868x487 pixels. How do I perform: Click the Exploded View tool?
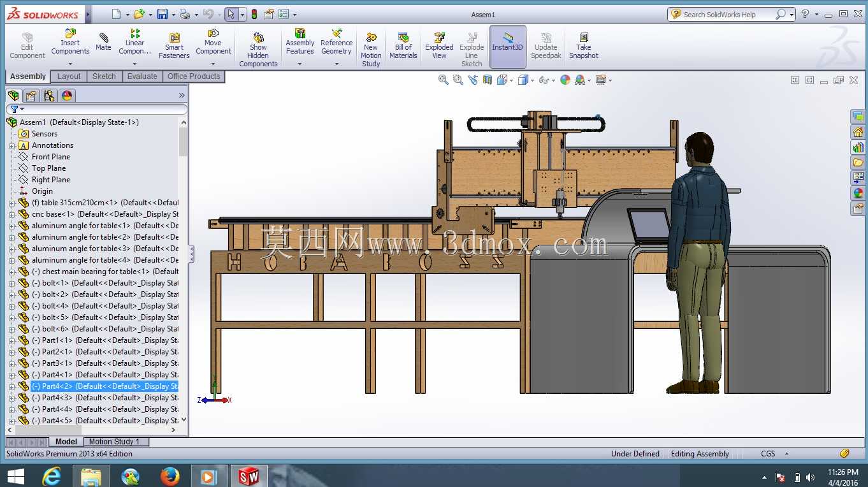point(439,45)
